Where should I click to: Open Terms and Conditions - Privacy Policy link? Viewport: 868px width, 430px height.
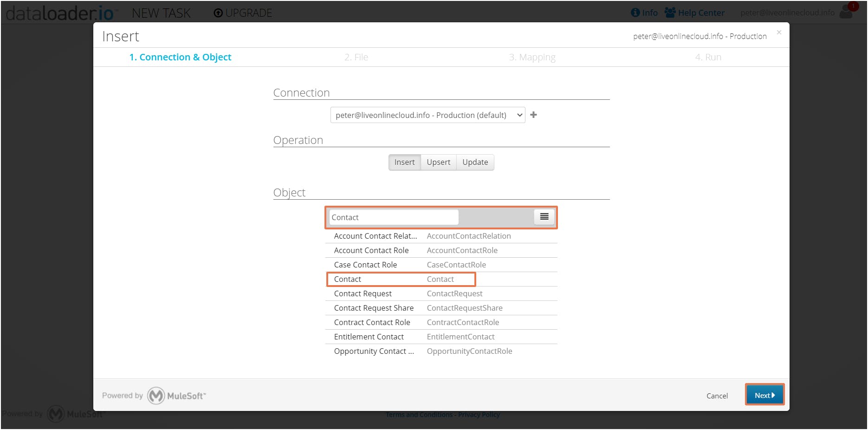pos(442,415)
